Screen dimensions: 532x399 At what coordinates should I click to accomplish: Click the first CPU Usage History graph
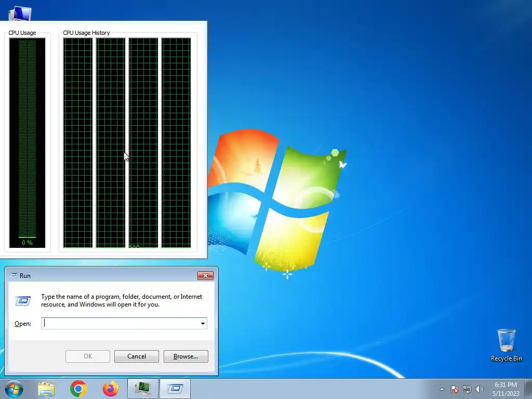[78, 143]
